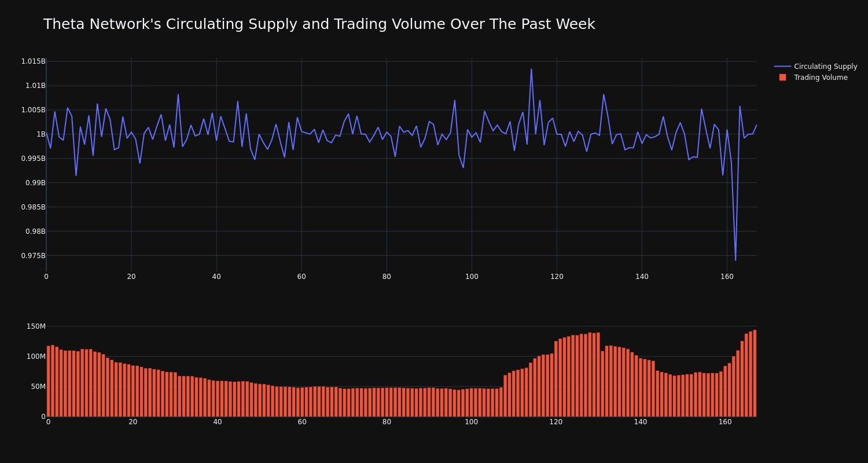Click the 0.985B y-axis label

(x=33, y=207)
